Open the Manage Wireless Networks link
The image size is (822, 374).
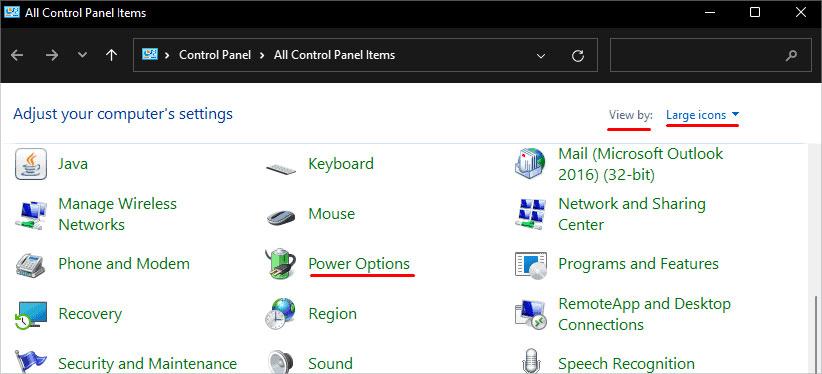117,214
